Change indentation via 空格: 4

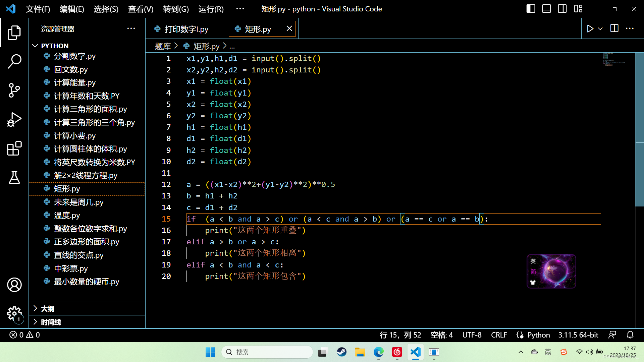(441, 335)
